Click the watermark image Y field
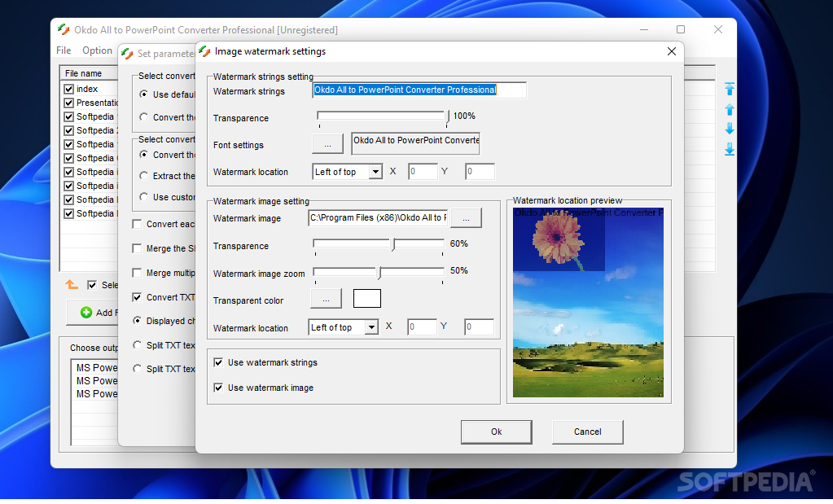Viewport: 833px width, 504px height. (479, 327)
